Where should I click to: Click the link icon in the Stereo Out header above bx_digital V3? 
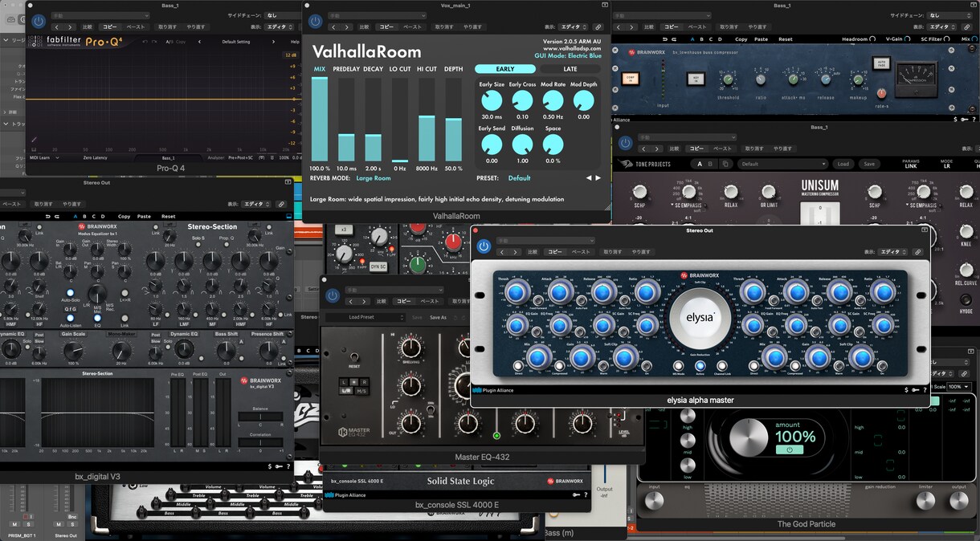[x=281, y=204]
